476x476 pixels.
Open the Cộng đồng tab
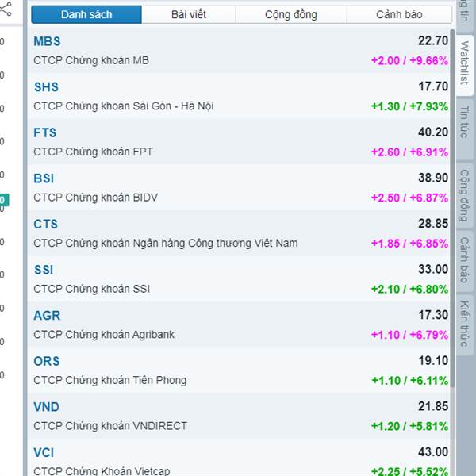291,14
